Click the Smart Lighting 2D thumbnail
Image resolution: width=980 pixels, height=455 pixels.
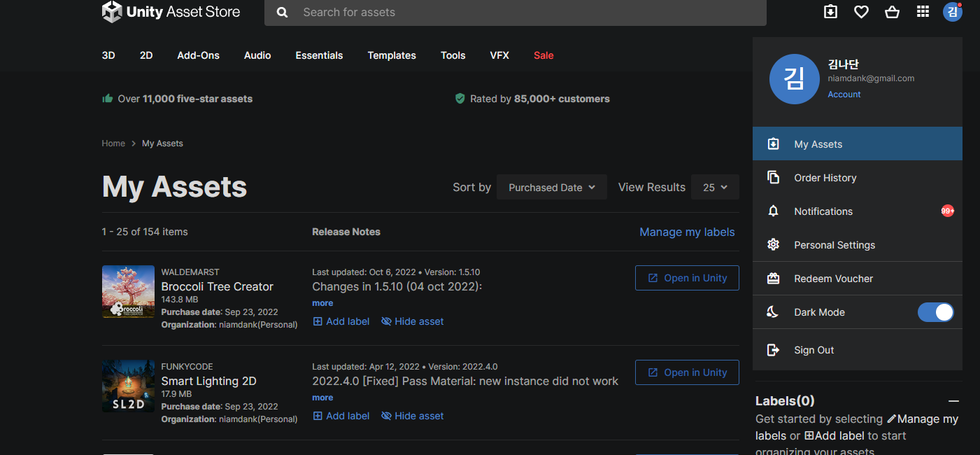click(128, 386)
